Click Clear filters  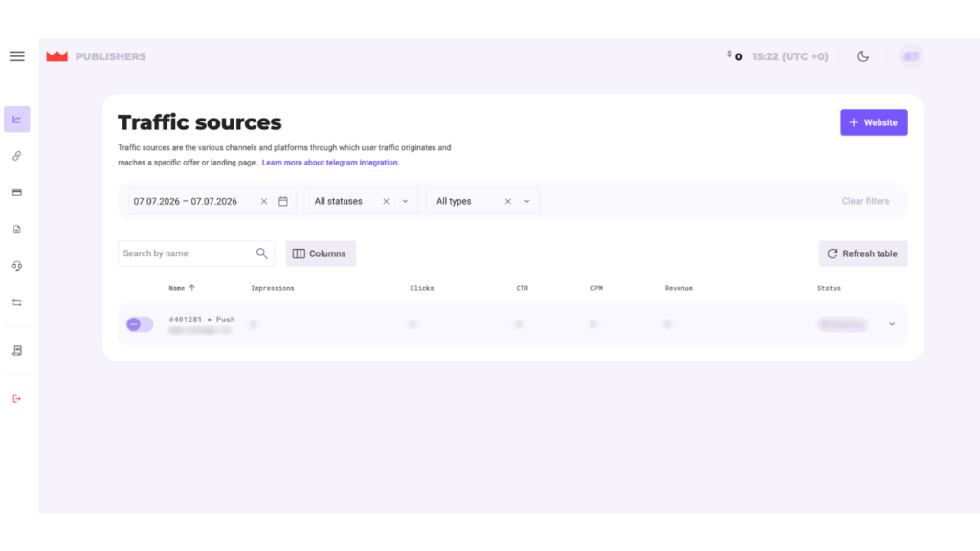(865, 201)
